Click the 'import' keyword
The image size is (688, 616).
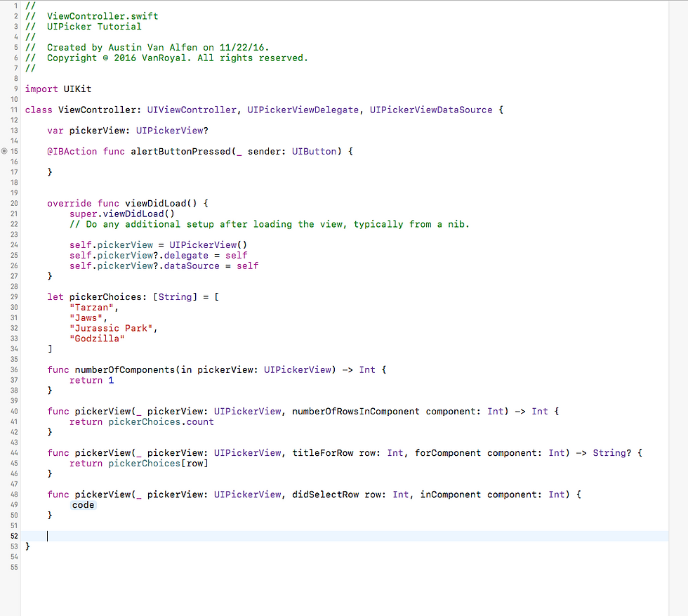pyautogui.click(x=41, y=89)
